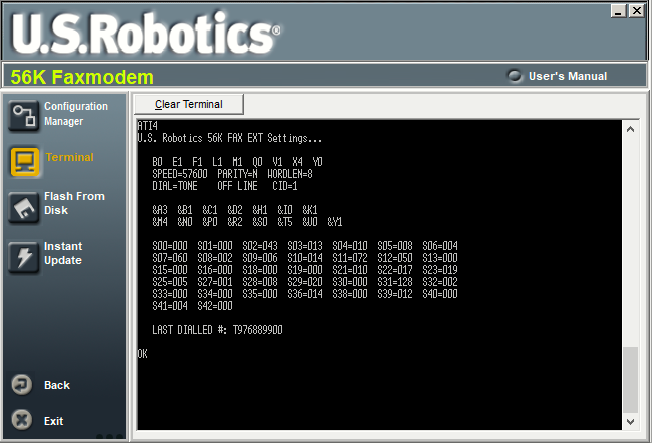
Task: Click the terminal scrollbar up arrow
Action: point(630,129)
